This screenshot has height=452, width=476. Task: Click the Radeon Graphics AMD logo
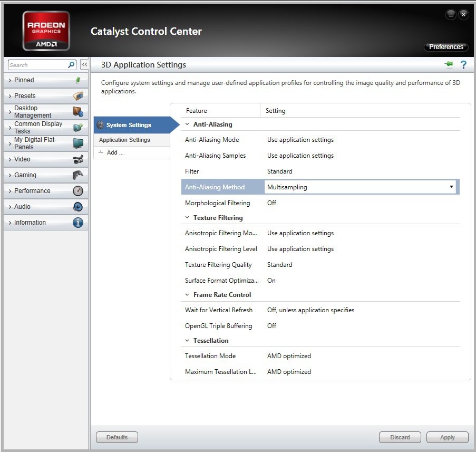[46, 31]
